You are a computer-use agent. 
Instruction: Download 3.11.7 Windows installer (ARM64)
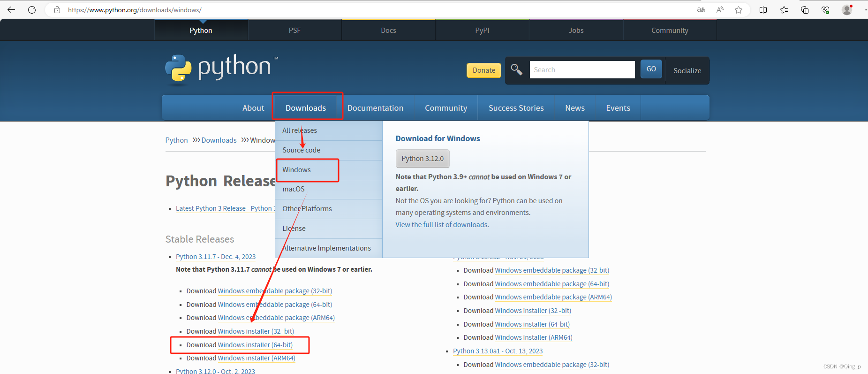(257, 358)
